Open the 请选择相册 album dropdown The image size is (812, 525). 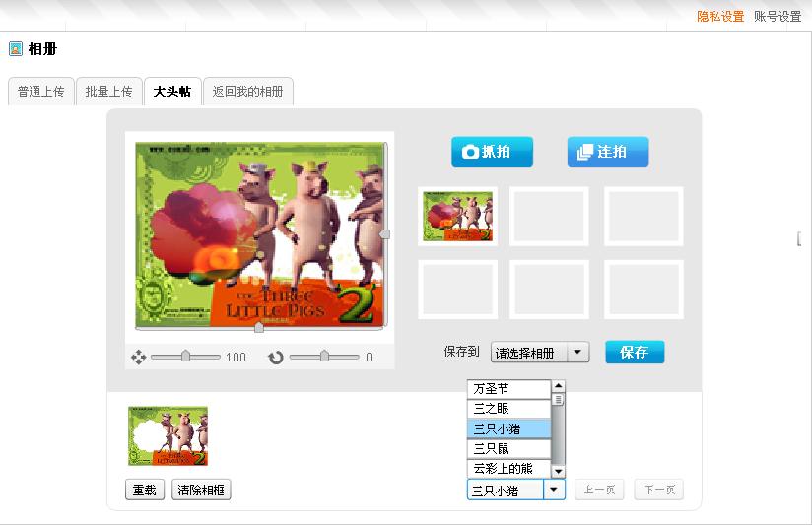click(x=540, y=353)
